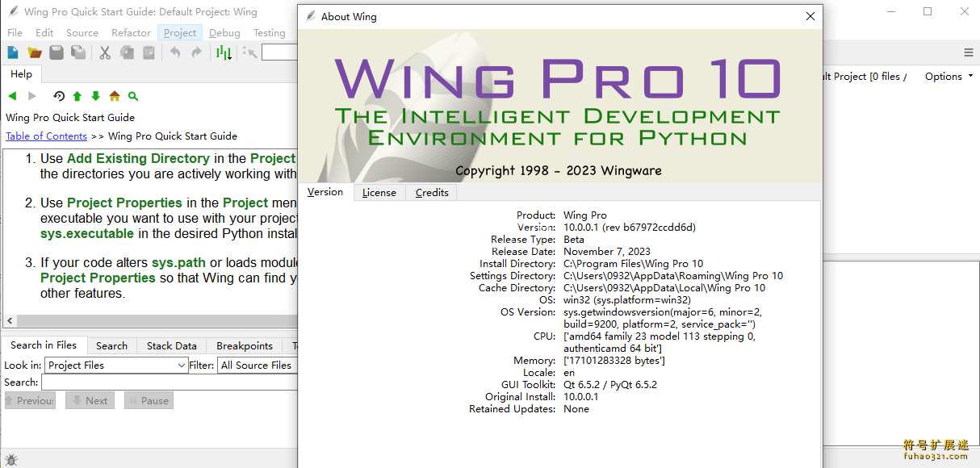Expand the Look in Project Files dropdown
This screenshot has height=468, width=980.
[x=116, y=365]
